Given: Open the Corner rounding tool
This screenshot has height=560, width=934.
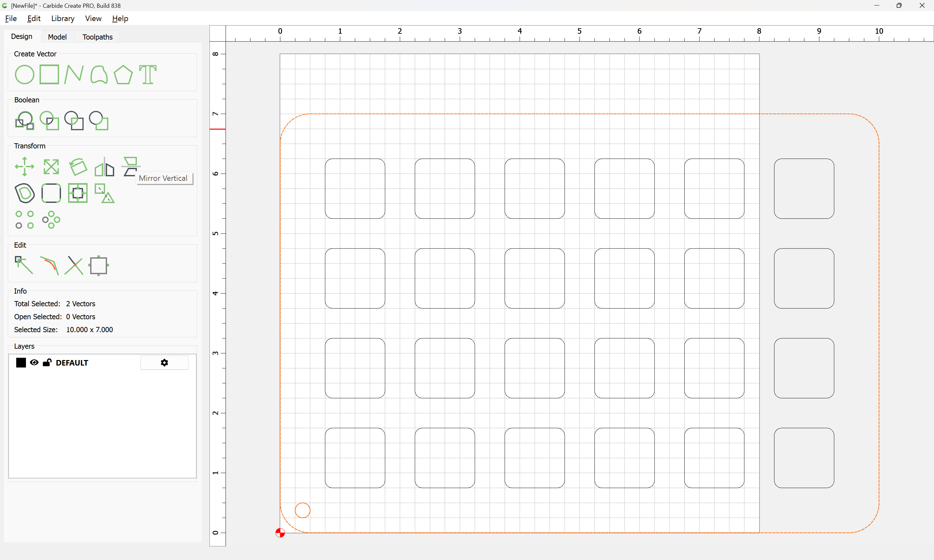Looking at the screenshot, I should click(51, 193).
